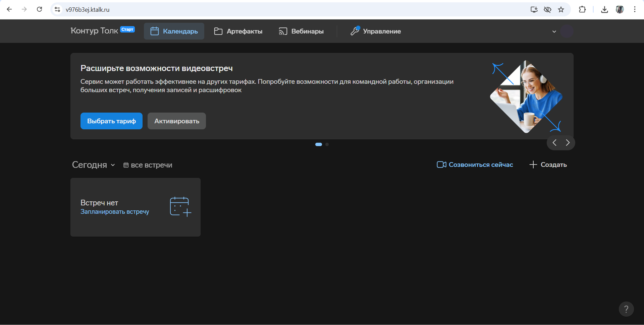Screen dimensions: 644x325
Task: Click Создать meeting button
Action: [x=548, y=165]
